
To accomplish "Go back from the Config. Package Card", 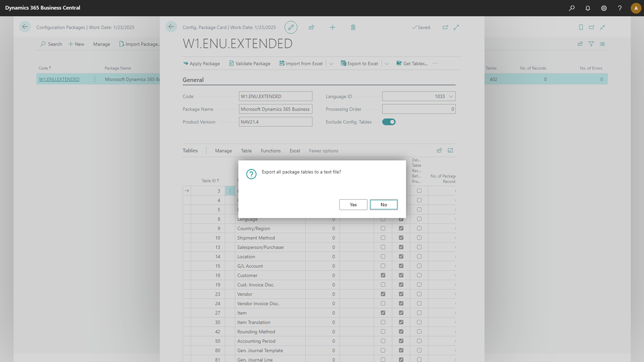I will [x=172, y=27].
